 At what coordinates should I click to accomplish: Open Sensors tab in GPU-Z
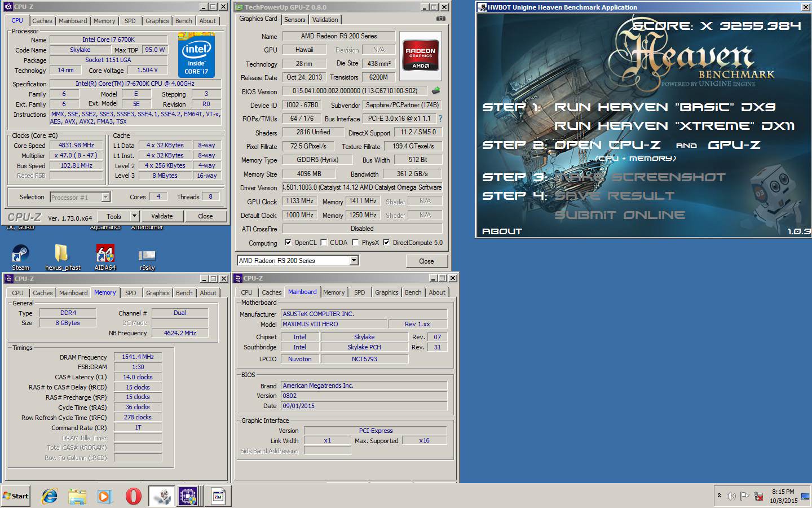(x=294, y=20)
